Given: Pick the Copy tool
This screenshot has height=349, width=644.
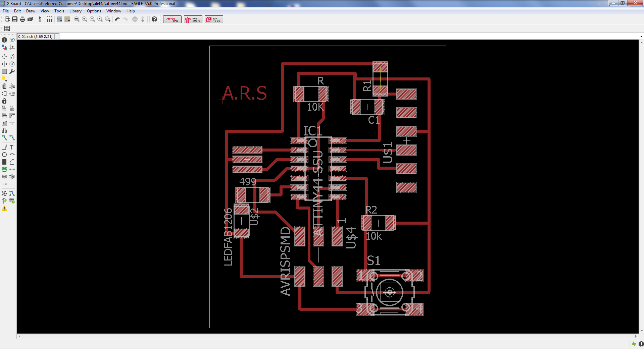Looking at the screenshot, I should pyautogui.click(x=12, y=57).
